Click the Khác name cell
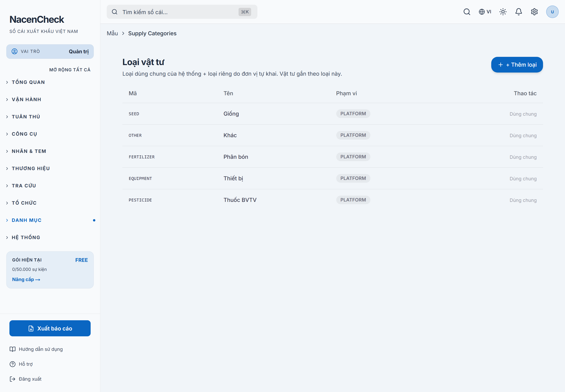565x392 pixels. pos(230,135)
